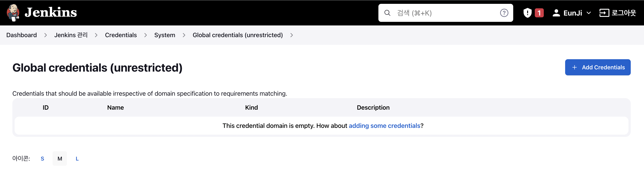Viewport: 644px width, 172px height.
Task: Follow the adding some credentials link
Action: coord(384,125)
